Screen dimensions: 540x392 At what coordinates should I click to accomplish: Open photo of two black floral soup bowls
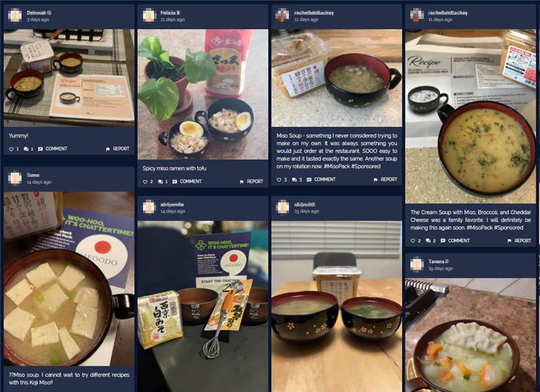pyautogui.click(x=337, y=306)
